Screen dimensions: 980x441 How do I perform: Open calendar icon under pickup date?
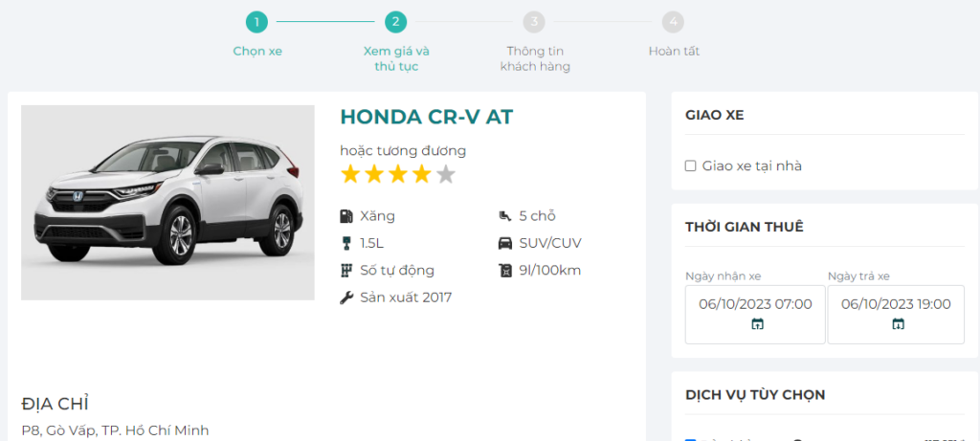(x=757, y=324)
